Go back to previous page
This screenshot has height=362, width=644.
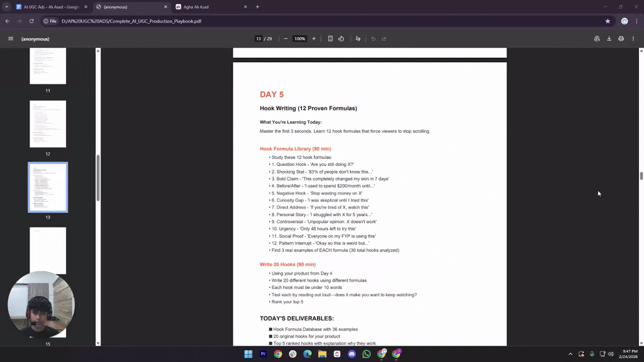coord(8,21)
